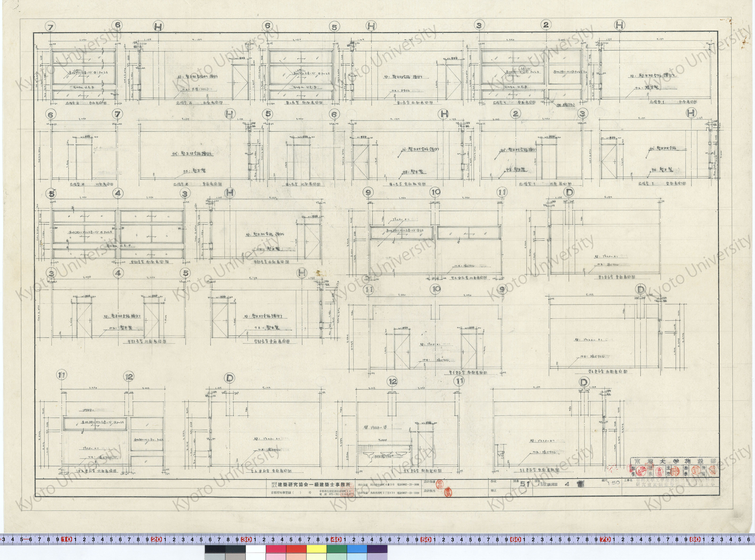
Task: Click the green swatch on the color chart
Action: pos(337,549)
